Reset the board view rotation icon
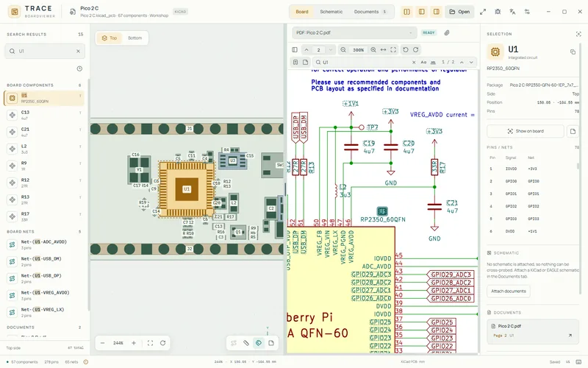588x368 pixels. click(x=162, y=343)
